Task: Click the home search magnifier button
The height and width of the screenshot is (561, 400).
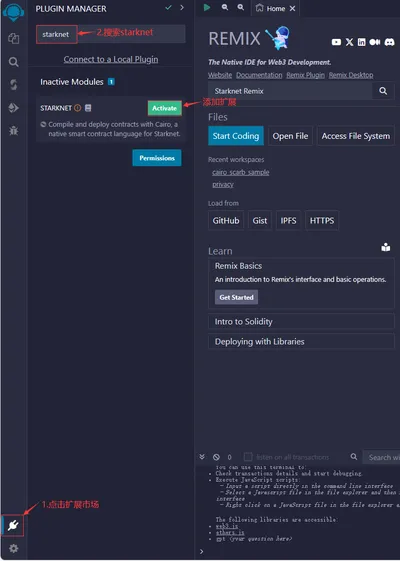Action: click(x=383, y=91)
